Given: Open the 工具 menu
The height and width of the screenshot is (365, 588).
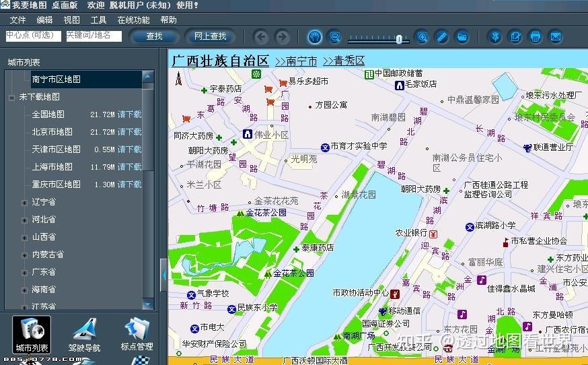Looking at the screenshot, I should click(99, 20).
